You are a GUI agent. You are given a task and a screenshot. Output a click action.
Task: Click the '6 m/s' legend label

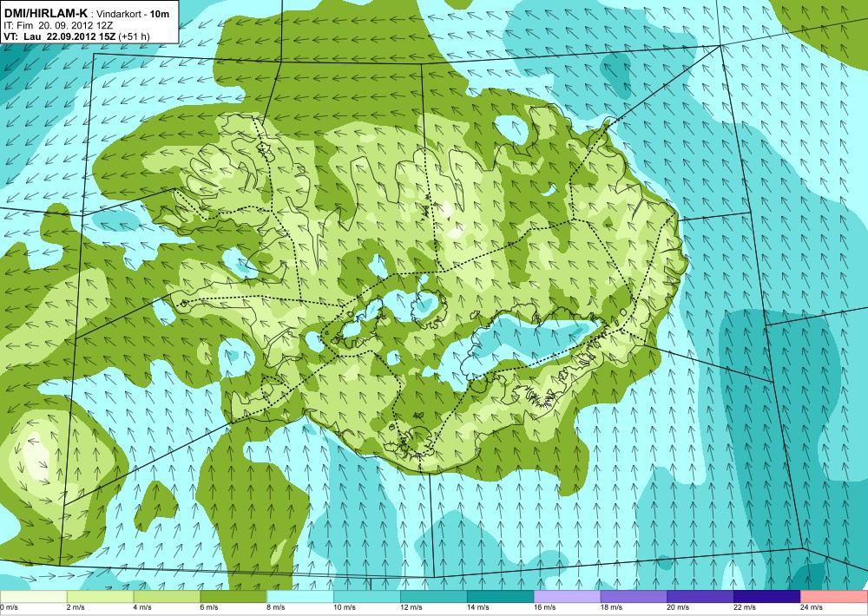click(x=208, y=607)
